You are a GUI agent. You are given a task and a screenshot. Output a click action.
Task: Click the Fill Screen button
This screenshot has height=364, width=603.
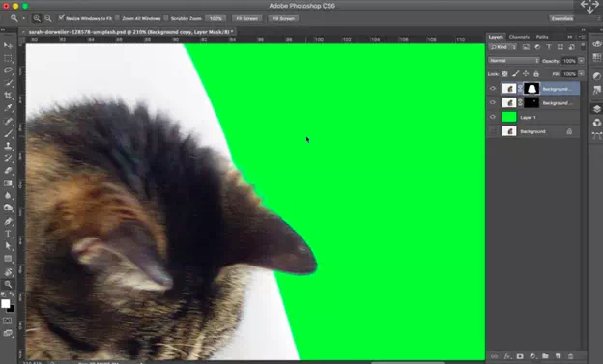(x=283, y=18)
